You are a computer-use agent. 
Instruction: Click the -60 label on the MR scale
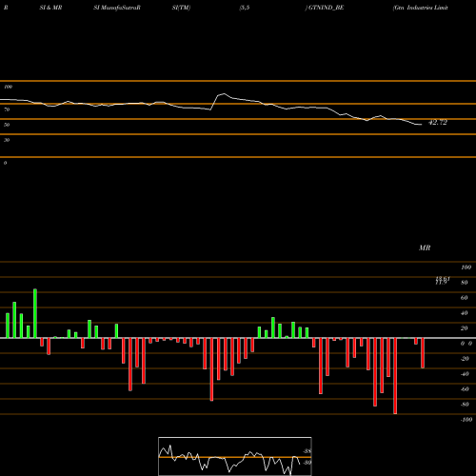(465, 389)
